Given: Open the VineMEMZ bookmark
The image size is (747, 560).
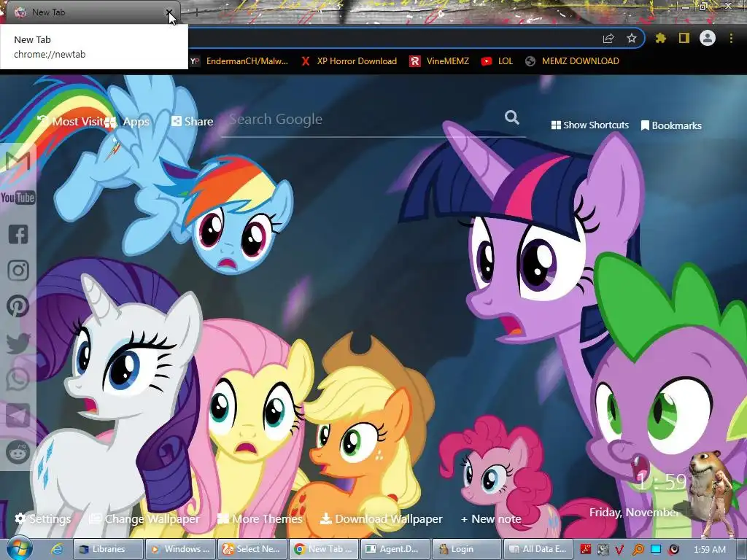Looking at the screenshot, I should pos(439,61).
